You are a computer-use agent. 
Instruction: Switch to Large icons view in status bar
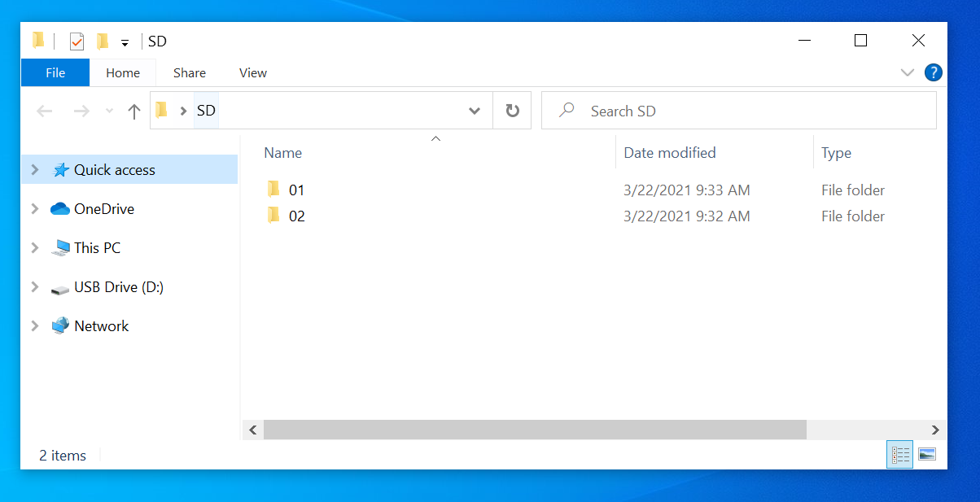click(927, 455)
